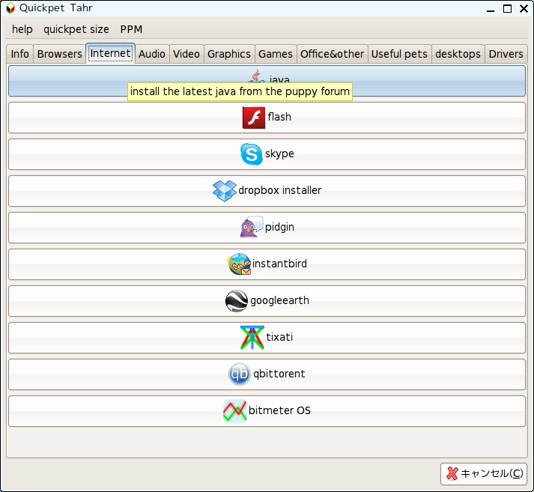Choose the dropbox installer label
The width and height of the screenshot is (534, 492).
tap(280, 190)
